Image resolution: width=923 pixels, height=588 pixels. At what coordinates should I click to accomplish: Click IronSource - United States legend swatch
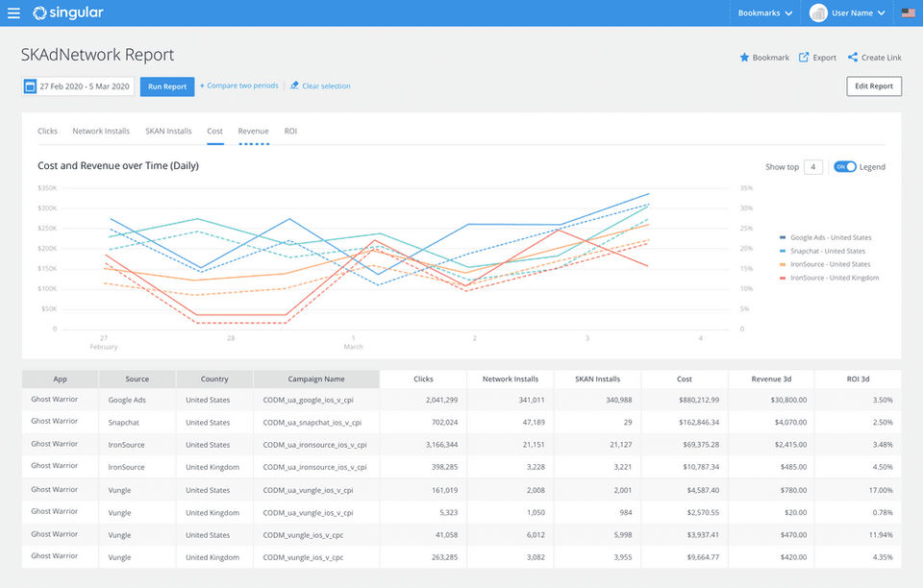783,264
